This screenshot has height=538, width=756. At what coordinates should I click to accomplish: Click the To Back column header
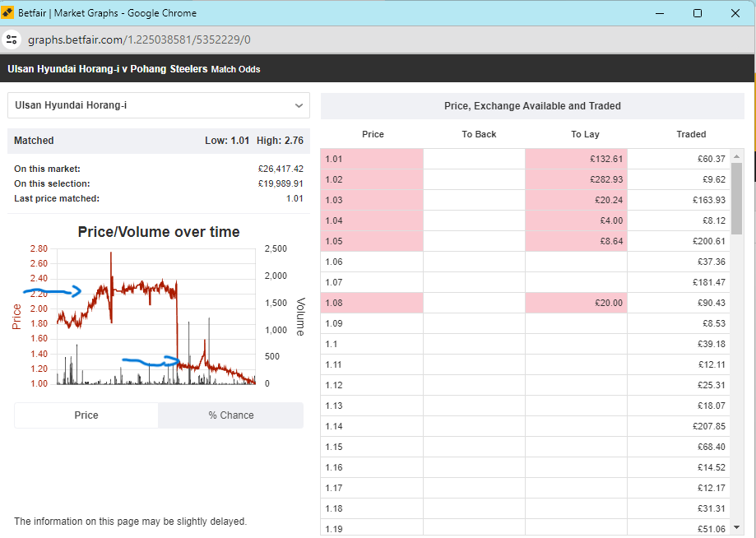click(479, 134)
